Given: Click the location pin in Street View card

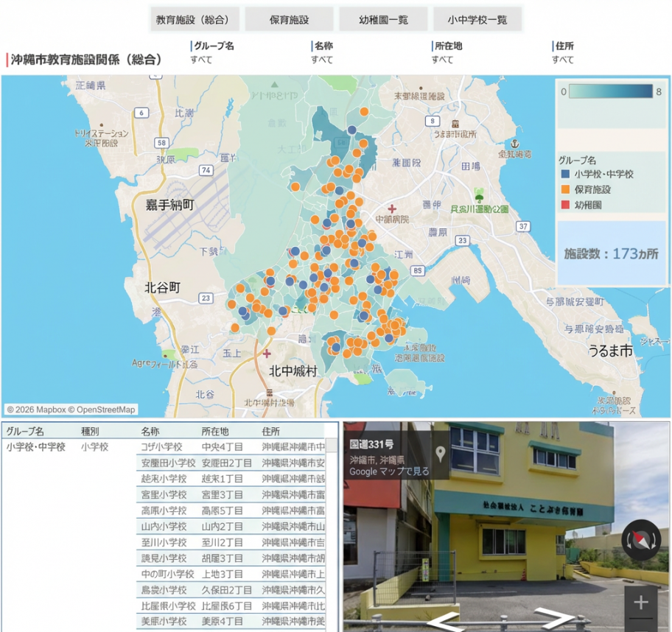Looking at the screenshot, I should (x=441, y=454).
